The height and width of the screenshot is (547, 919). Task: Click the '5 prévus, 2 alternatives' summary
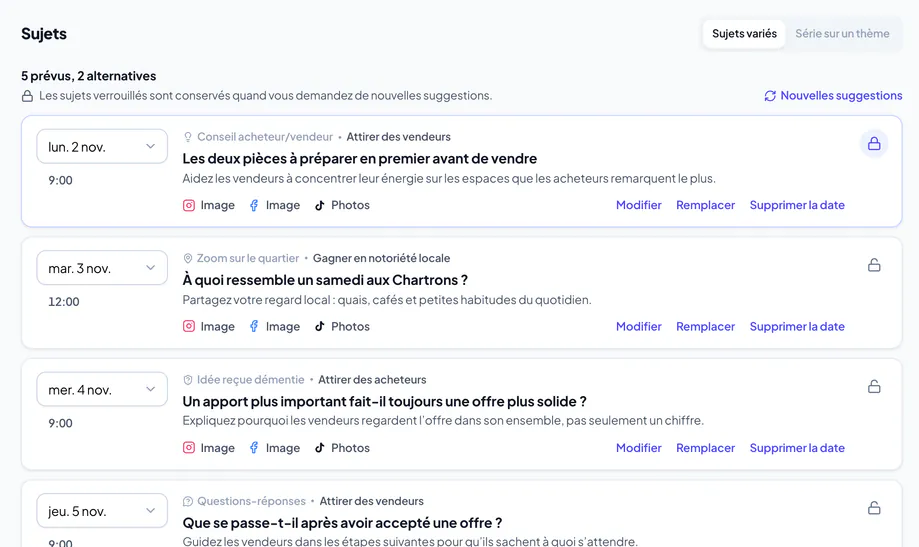pyautogui.click(x=89, y=76)
